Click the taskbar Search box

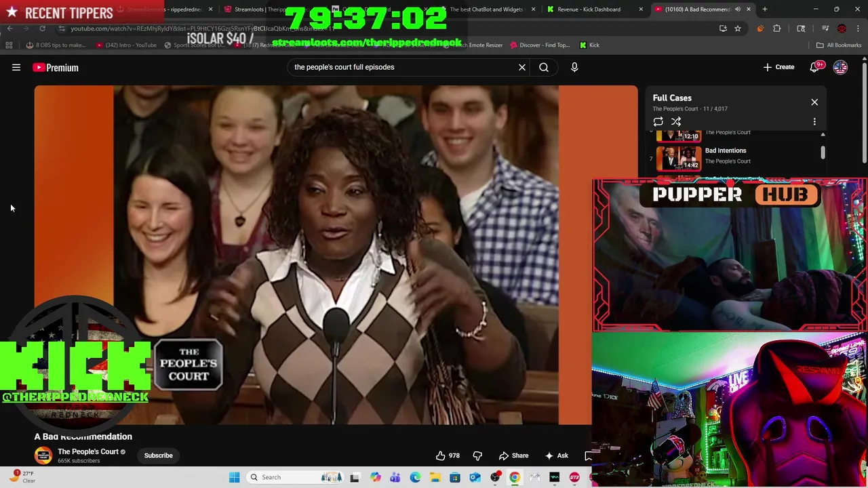(x=295, y=477)
